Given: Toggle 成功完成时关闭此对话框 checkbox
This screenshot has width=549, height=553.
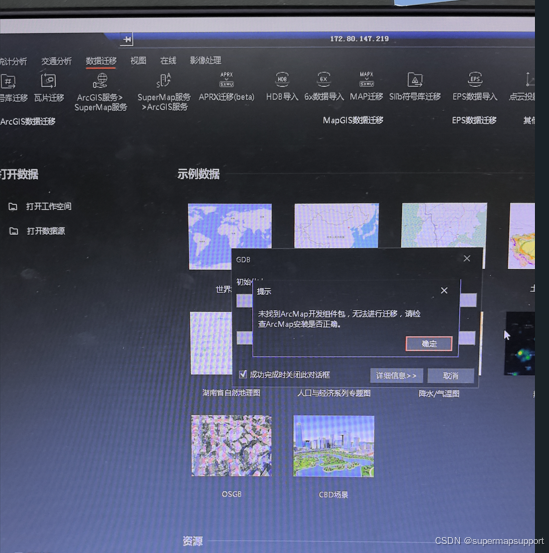Looking at the screenshot, I should point(243,374).
